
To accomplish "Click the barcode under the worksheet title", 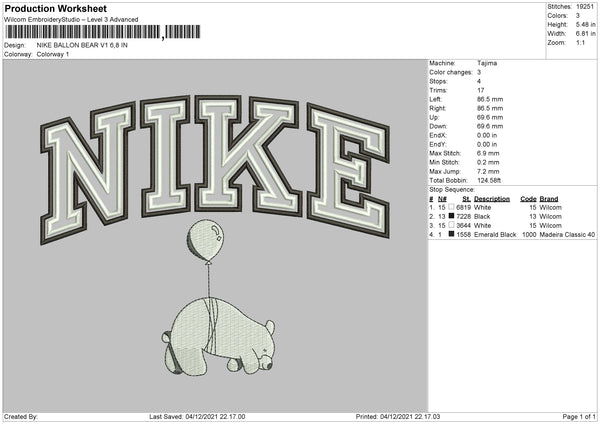I will click(x=102, y=32).
